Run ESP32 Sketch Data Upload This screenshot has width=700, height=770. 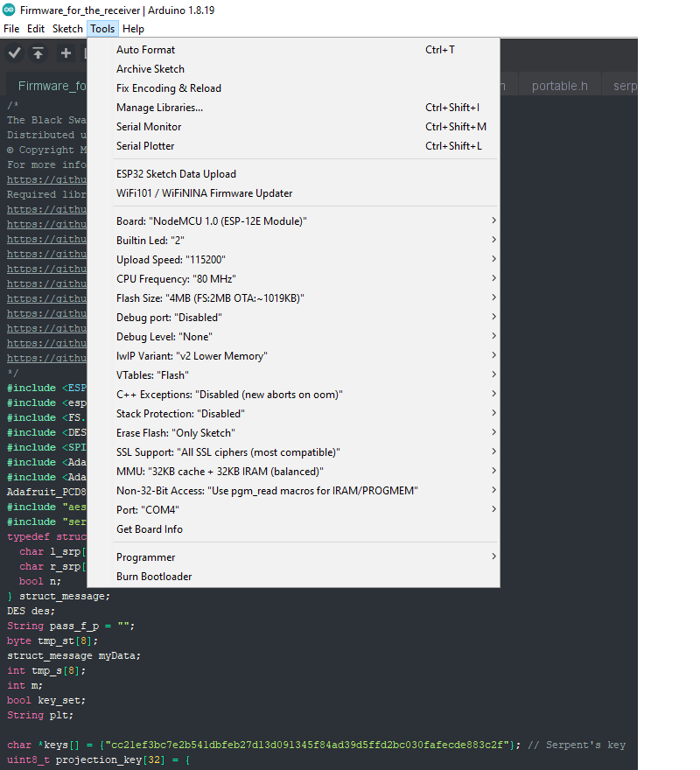[x=293, y=174]
